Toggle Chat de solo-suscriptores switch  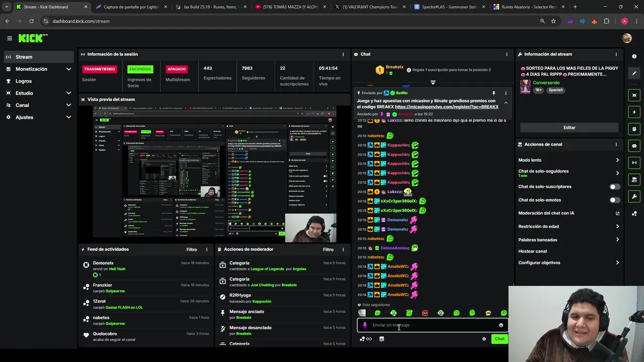614,187
